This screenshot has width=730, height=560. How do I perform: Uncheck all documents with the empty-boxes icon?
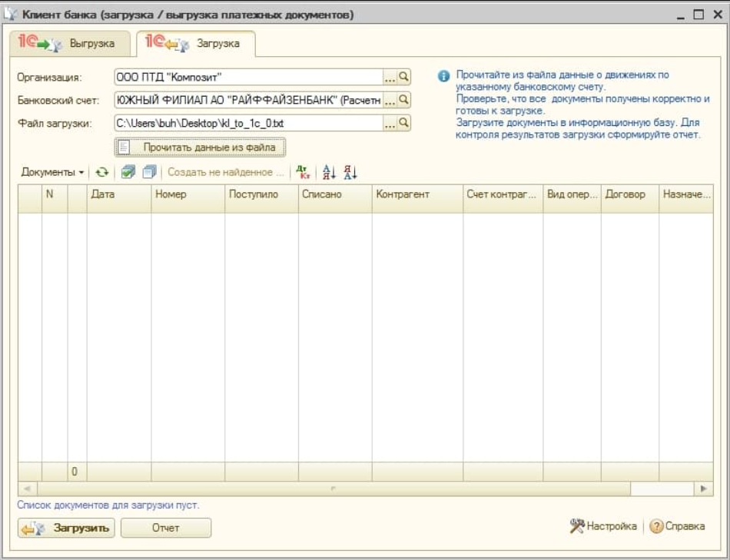point(149,173)
